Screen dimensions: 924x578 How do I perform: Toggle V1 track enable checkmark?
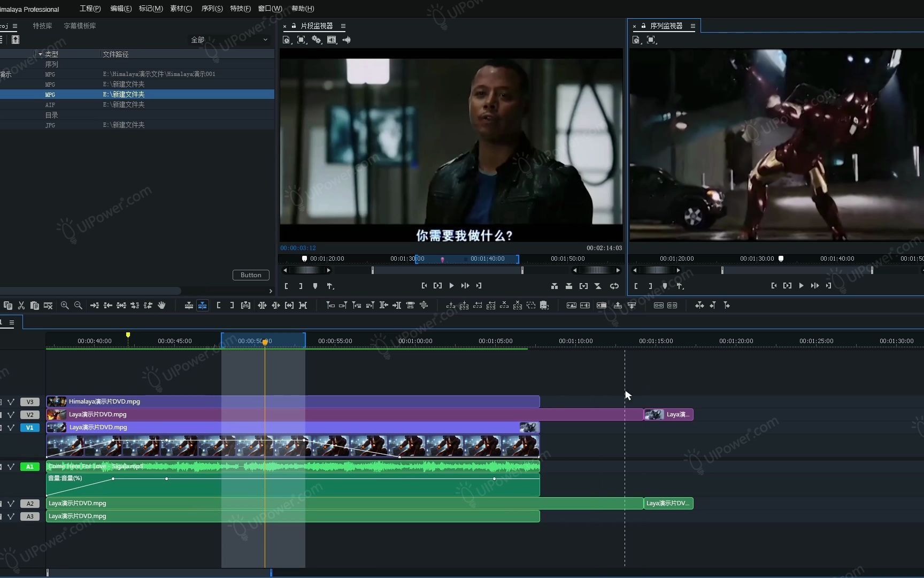tap(11, 427)
